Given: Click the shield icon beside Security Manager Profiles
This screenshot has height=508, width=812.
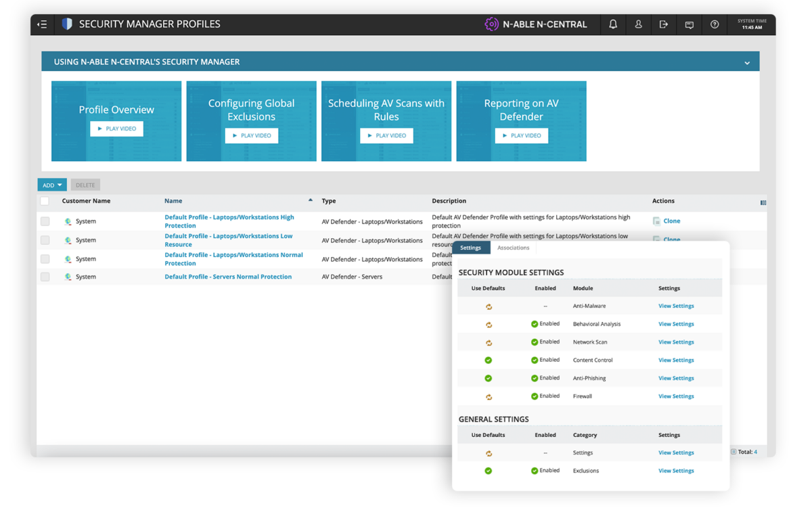Looking at the screenshot, I should coord(66,24).
